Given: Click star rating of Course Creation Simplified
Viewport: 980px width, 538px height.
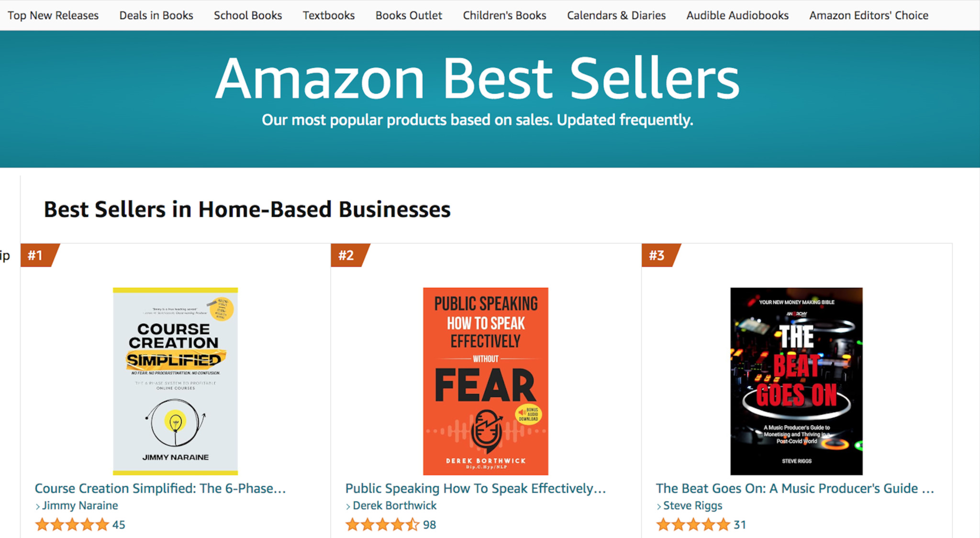Looking at the screenshot, I should [x=72, y=525].
